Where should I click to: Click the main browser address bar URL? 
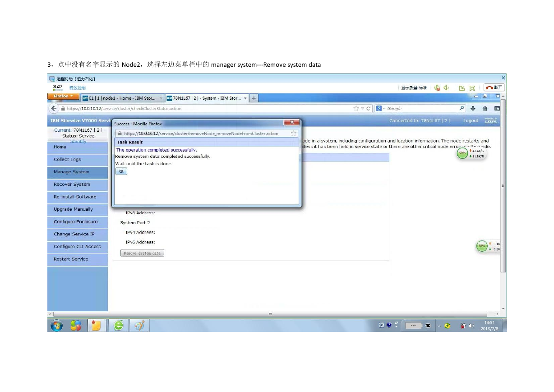pyautogui.click(x=125, y=109)
